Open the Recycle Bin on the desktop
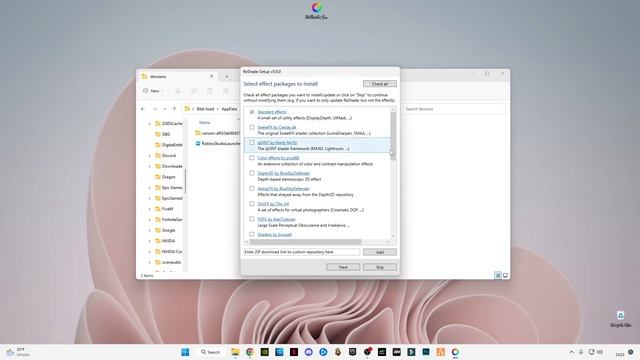Image resolution: width=640 pixels, height=360 pixels. pos(620,318)
